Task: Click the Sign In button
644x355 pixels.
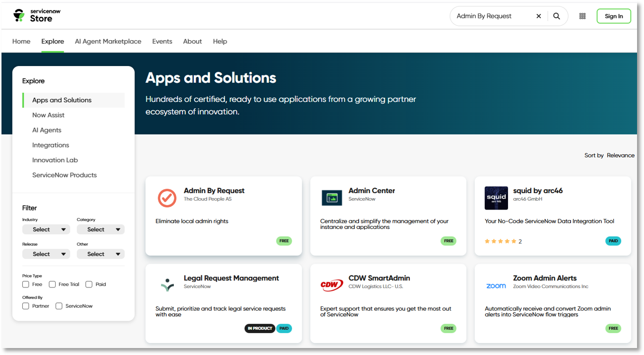Action: [x=614, y=16]
